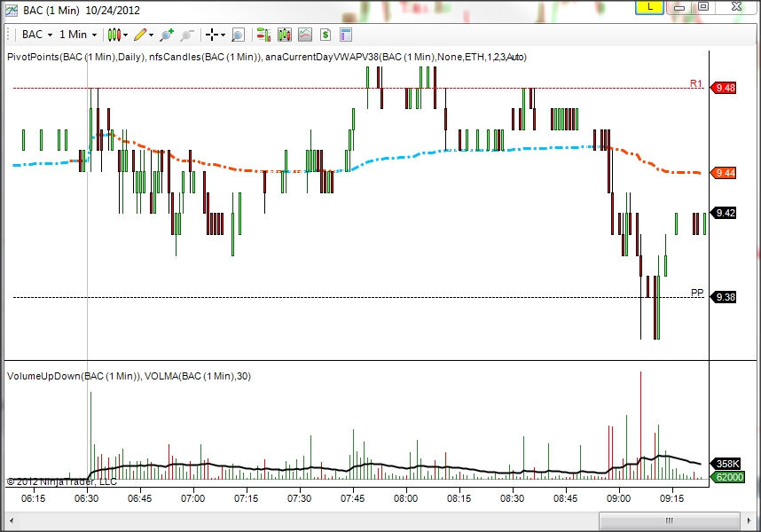Image resolution: width=761 pixels, height=532 pixels.
Task: Click the PP pivot line label
Action: pyautogui.click(x=697, y=293)
